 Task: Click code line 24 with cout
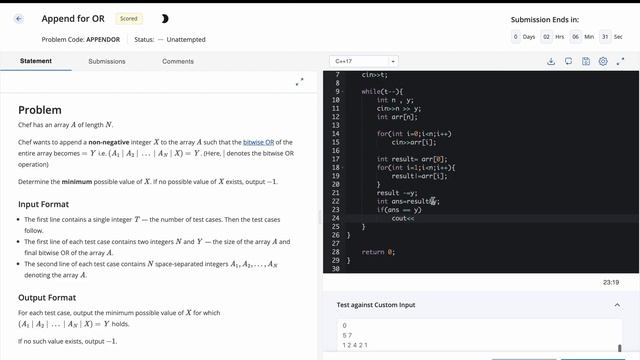403,218
